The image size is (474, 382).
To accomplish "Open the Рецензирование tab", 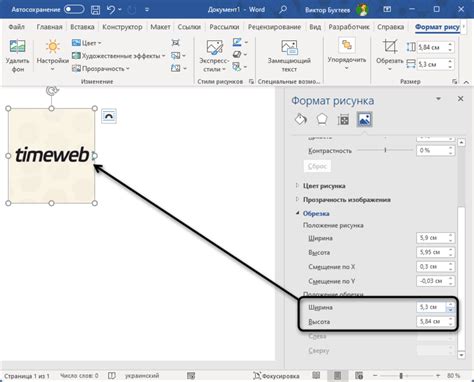I will [274, 27].
